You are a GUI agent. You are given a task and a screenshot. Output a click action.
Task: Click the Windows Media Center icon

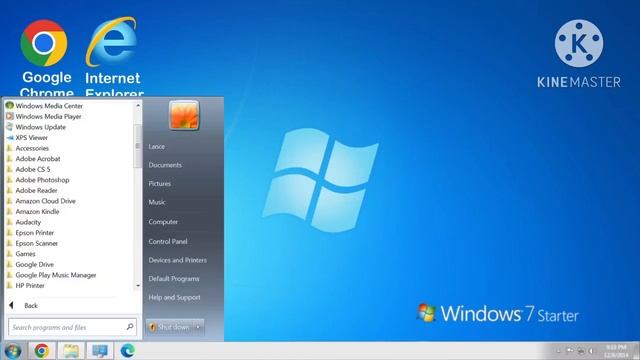[x=10, y=105]
